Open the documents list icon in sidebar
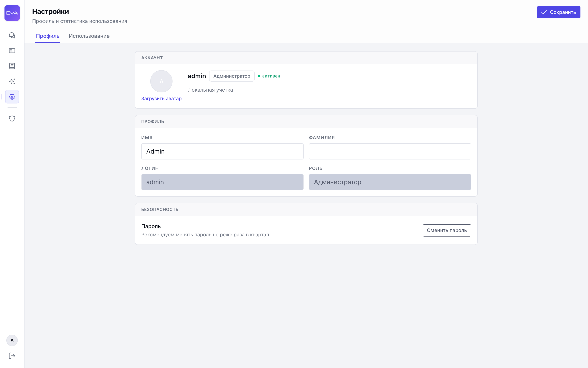 click(x=12, y=66)
